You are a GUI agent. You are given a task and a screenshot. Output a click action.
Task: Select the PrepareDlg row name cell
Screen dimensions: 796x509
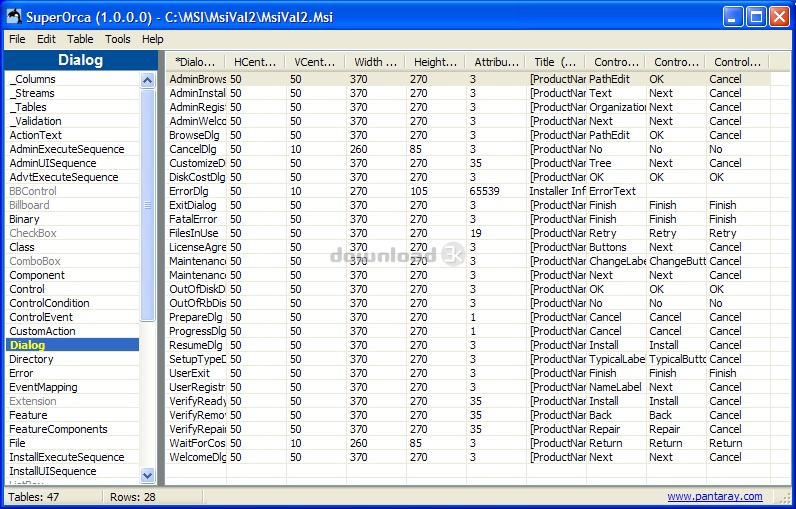coord(196,317)
